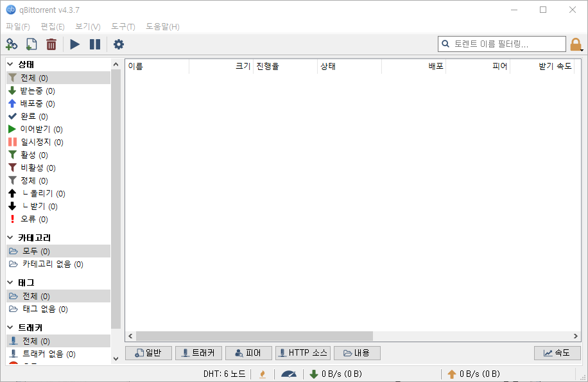Switch to the 피어 tab at bottom
Image resolution: width=588 pixels, height=382 pixels.
[x=248, y=352]
